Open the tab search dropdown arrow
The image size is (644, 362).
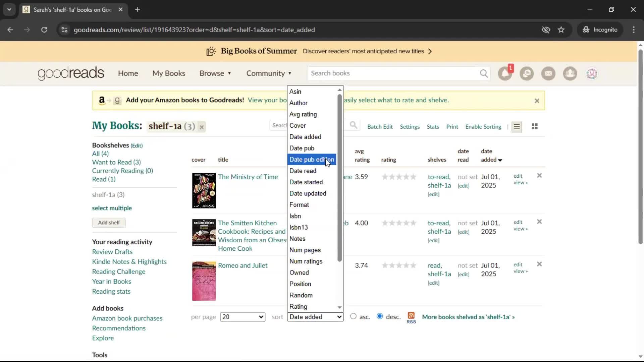9,10
